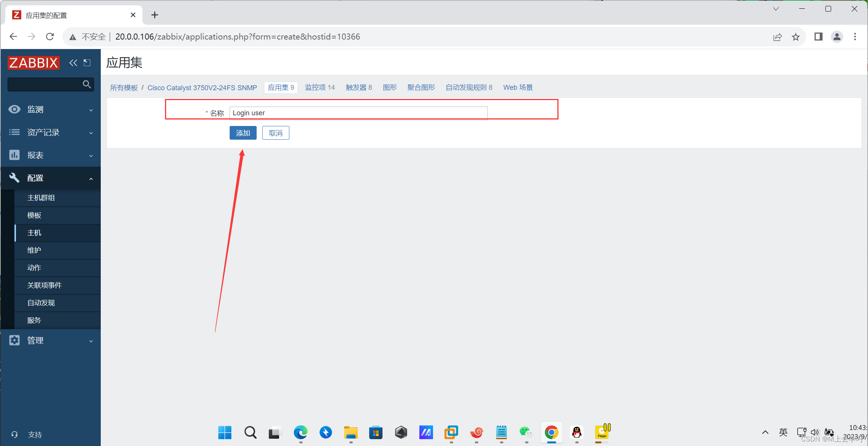Click the sidebar search magnifier icon
Screen dimensions: 868x446
click(87, 84)
